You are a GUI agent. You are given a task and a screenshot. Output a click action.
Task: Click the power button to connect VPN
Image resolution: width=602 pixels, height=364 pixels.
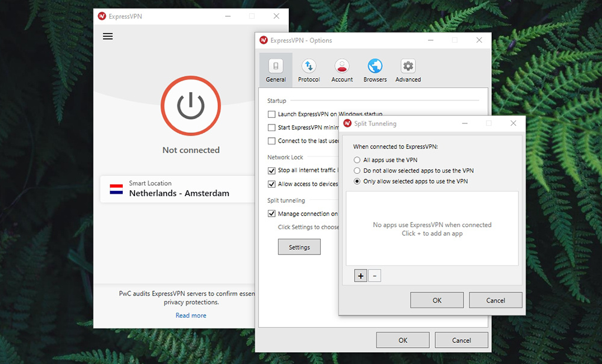191,106
